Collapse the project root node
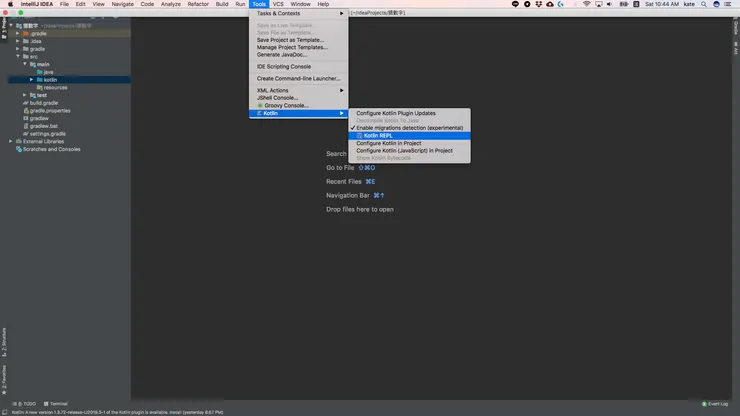This screenshot has width=740, height=416. click(x=11, y=25)
